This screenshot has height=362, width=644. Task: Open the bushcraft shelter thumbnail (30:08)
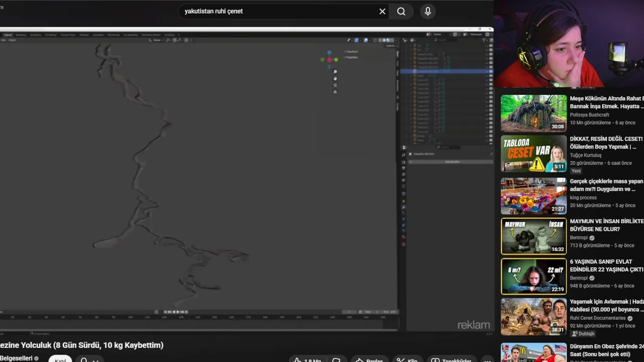click(x=533, y=113)
